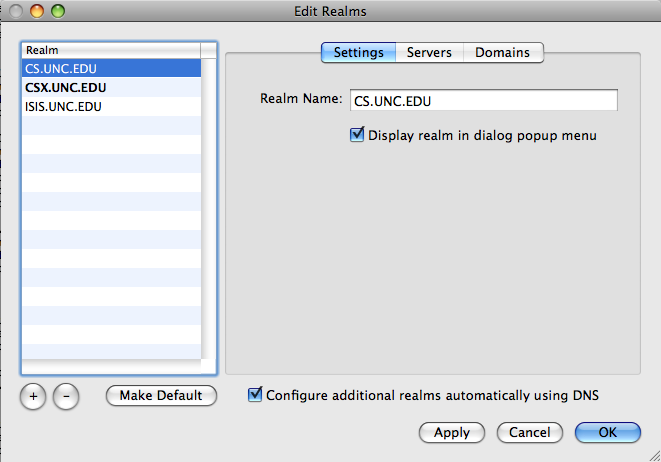Switch to the Settings tab
The height and width of the screenshot is (462, 661).
[x=358, y=52]
